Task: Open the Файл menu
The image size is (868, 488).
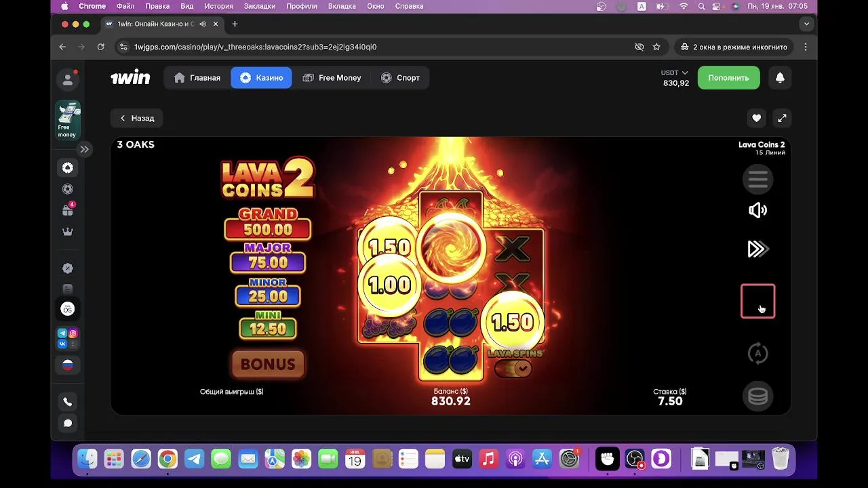Action: click(125, 6)
